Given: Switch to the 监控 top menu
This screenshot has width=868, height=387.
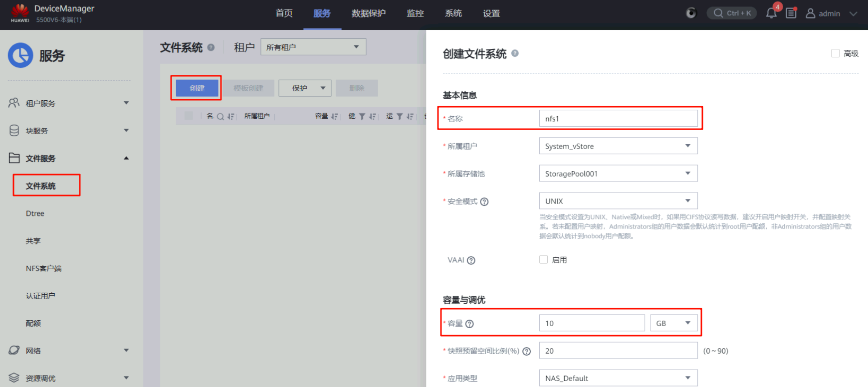Looking at the screenshot, I should (415, 13).
